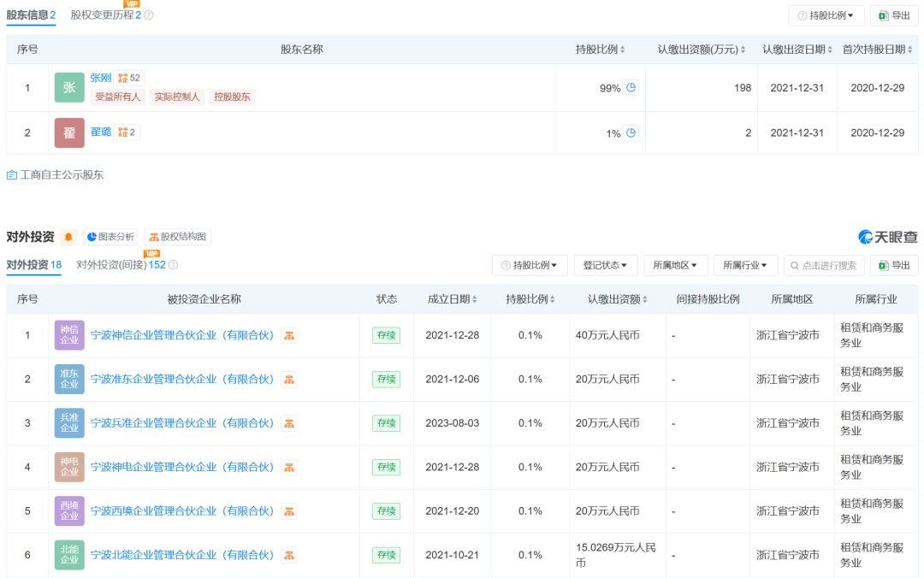Click the 工商自主公示股东 briefcase icon
This screenshot has height=578, width=924.
[12, 175]
